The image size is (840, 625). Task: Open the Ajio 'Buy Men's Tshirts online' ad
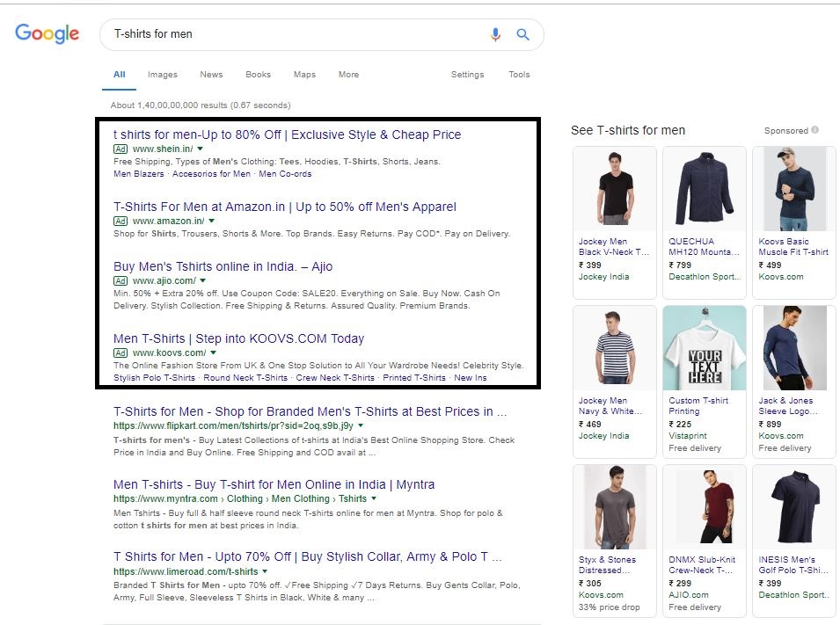pos(223,266)
